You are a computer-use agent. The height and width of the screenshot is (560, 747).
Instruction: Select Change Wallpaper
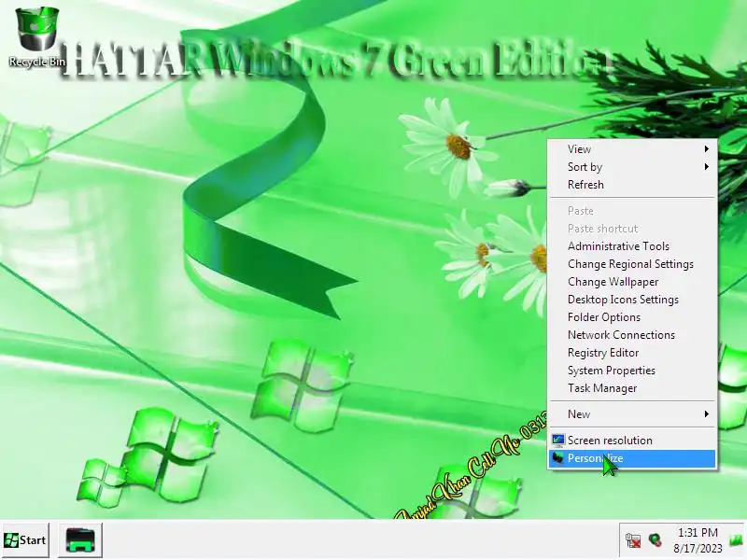[633, 282]
